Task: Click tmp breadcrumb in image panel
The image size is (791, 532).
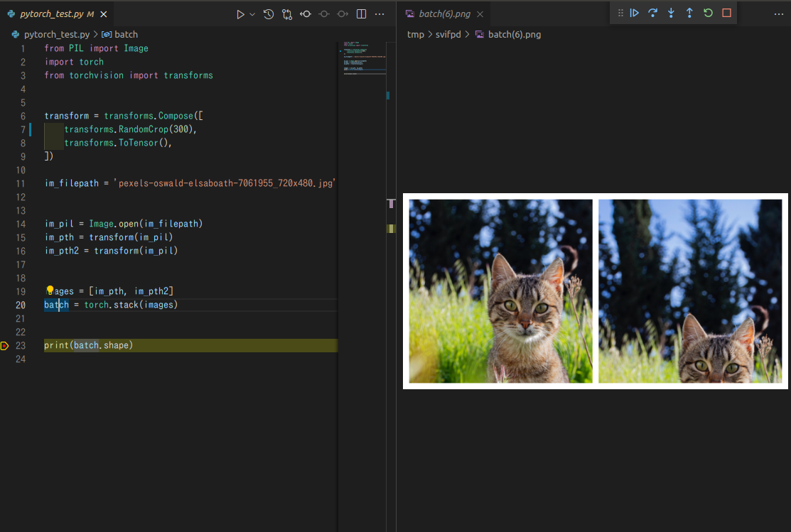Action: [x=416, y=34]
